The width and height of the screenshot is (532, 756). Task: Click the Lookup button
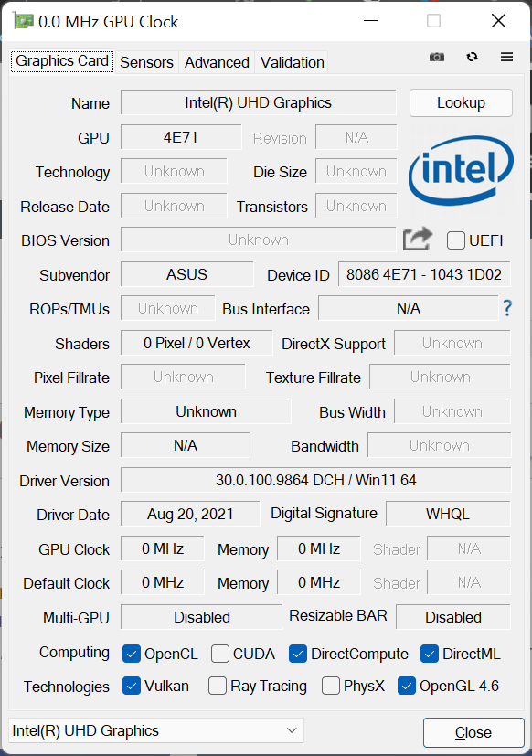coord(461,102)
